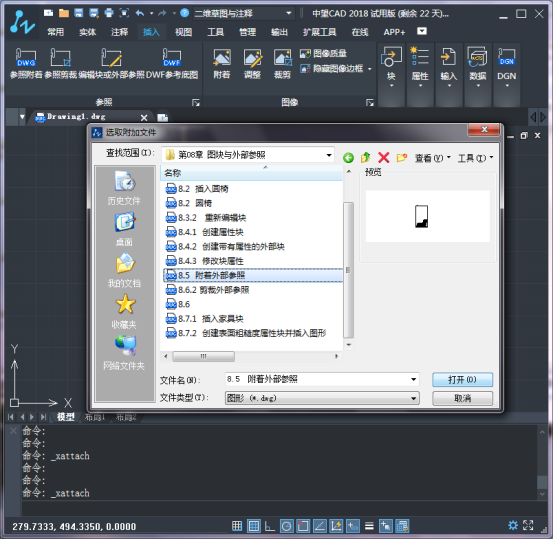Select the DWF underlay reference tool
This screenshot has height=540, width=554.
(x=172, y=58)
